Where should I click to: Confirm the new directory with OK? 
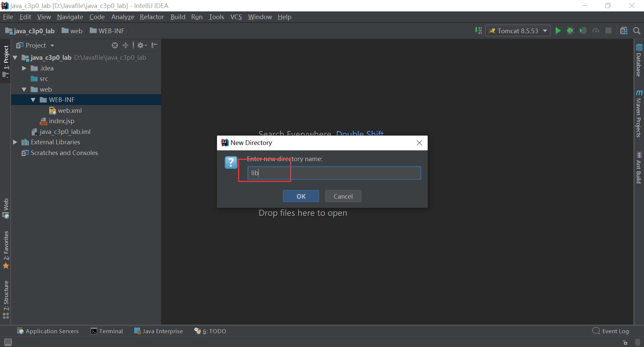coord(301,196)
